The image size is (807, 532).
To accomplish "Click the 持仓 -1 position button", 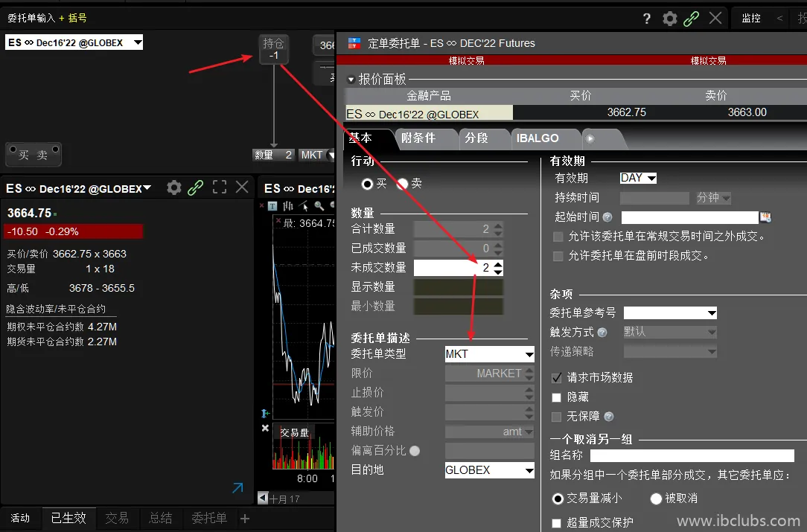I will tap(274, 49).
